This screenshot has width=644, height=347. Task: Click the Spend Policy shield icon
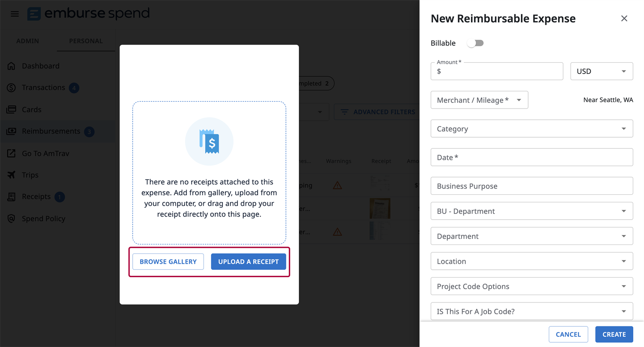pos(12,219)
